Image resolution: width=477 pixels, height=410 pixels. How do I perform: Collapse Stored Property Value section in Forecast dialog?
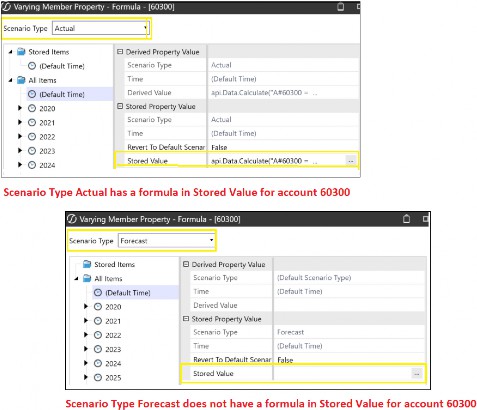(x=186, y=319)
